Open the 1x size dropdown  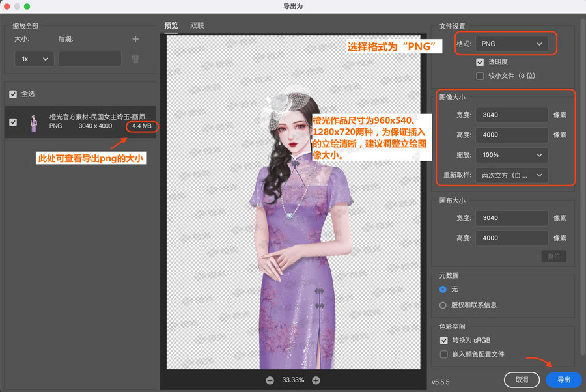tap(34, 59)
